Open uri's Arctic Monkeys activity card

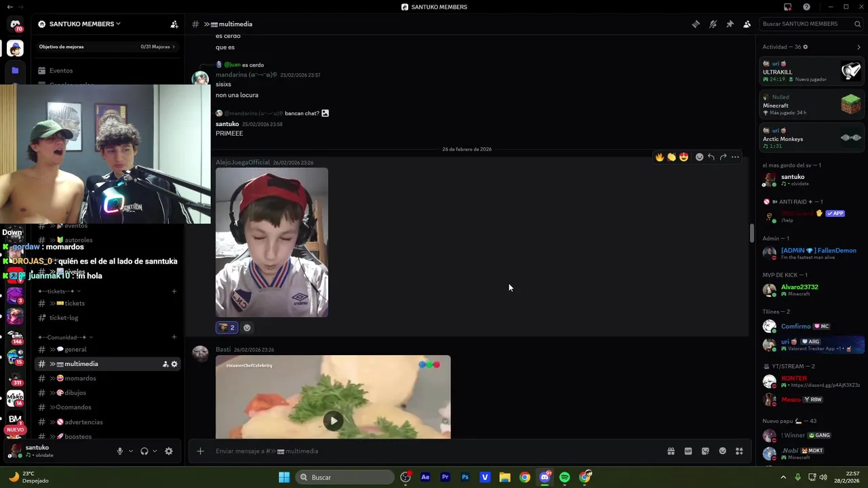pyautogui.click(x=811, y=138)
